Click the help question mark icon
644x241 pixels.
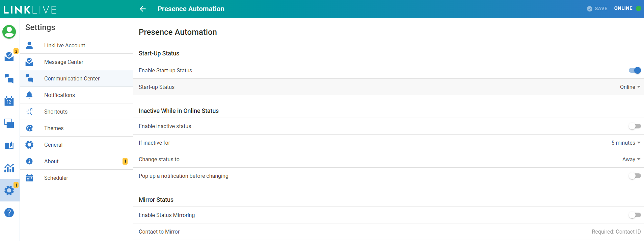(x=9, y=213)
